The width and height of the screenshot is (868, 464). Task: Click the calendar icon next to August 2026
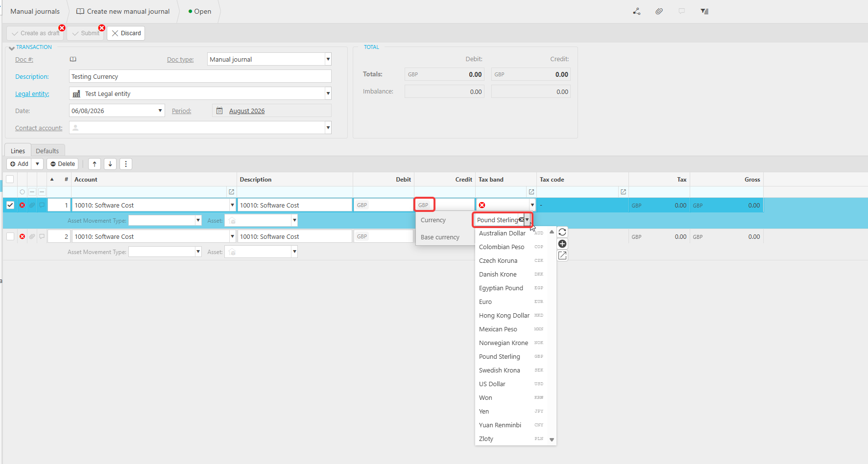pyautogui.click(x=219, y=111)
